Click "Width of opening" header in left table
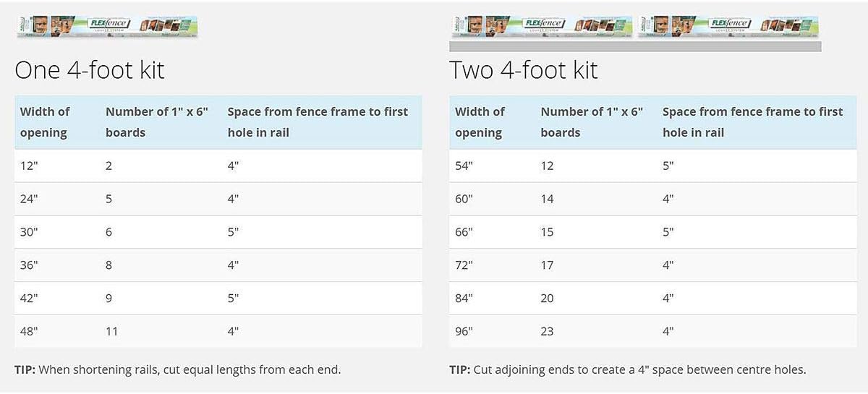868x394 pixels. point(45,122)
